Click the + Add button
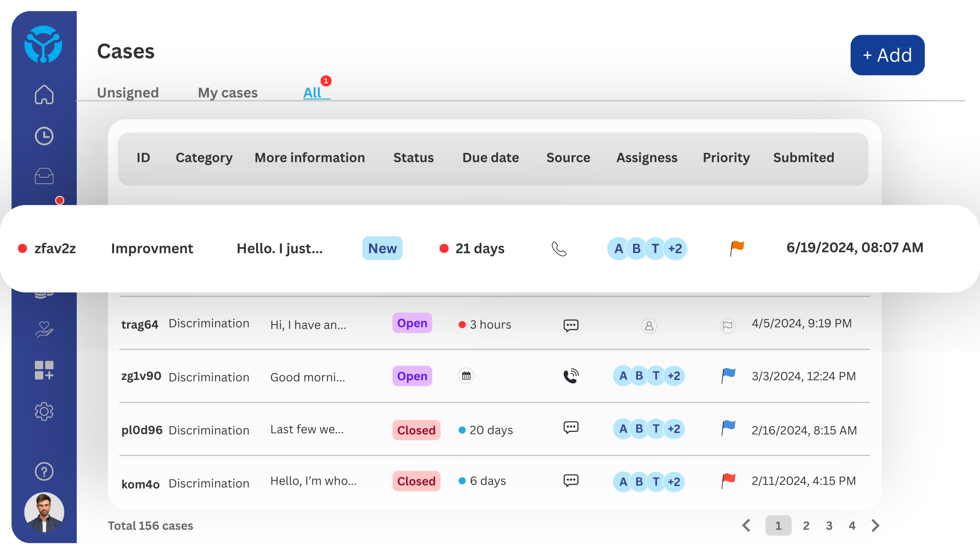The height and width of the screenshot is (551, 980). pyautogui.click(x=887, y=55)
